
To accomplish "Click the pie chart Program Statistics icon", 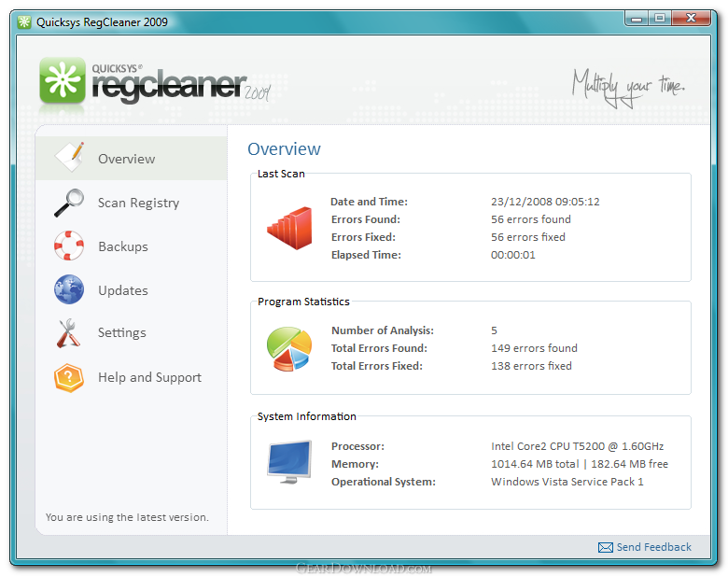I will tap(288, 348).
